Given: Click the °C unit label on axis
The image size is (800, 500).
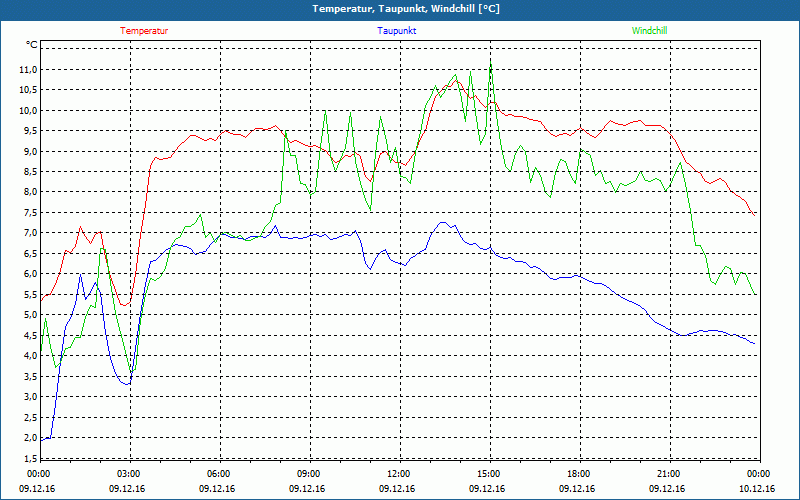Looking at the screenshot, I should pos(32,45).
